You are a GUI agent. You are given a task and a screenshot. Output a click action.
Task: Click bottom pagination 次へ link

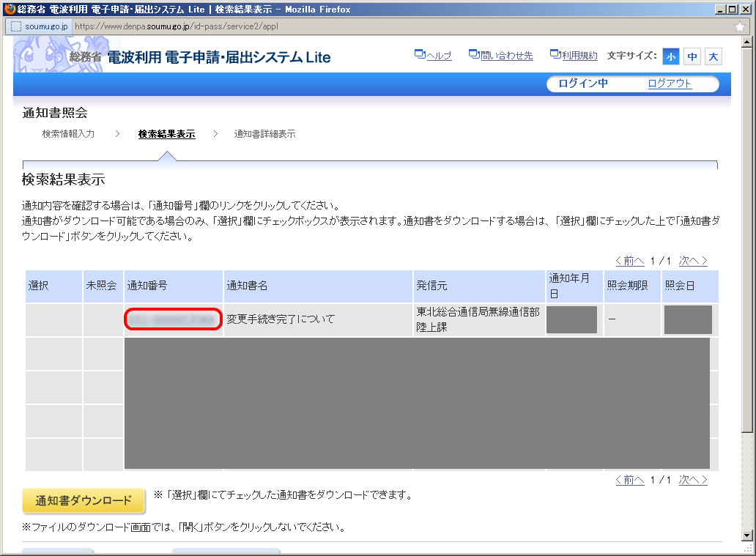coord(693,480)
